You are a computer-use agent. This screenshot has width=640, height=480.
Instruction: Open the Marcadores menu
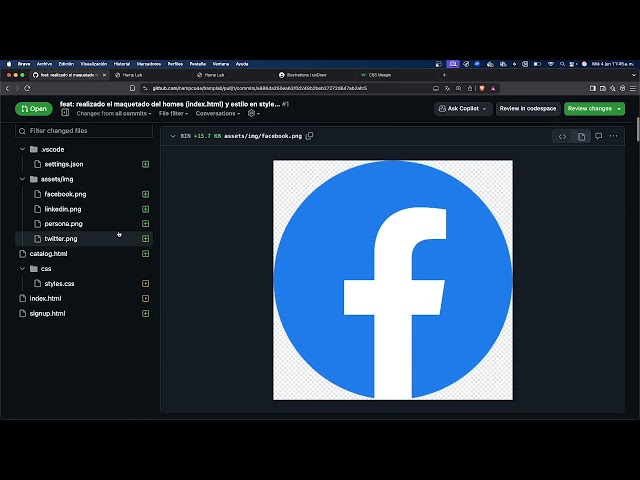coord(149,64)
